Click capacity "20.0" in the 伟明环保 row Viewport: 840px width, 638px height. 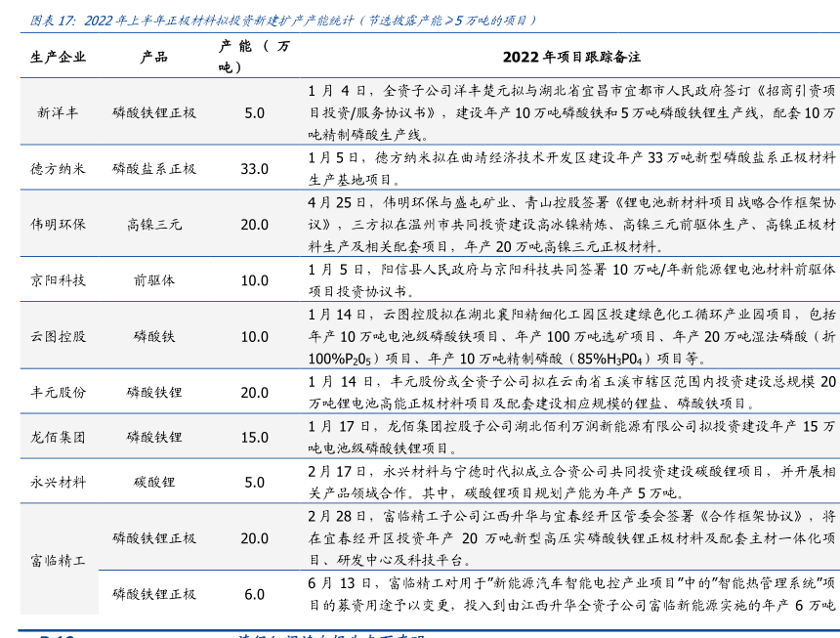click(x=255, y=225)
